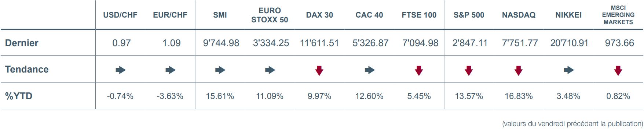Click the NASDAQ red down arrow
The height and width of the screenshot is (137, 644).
point(518,70)
